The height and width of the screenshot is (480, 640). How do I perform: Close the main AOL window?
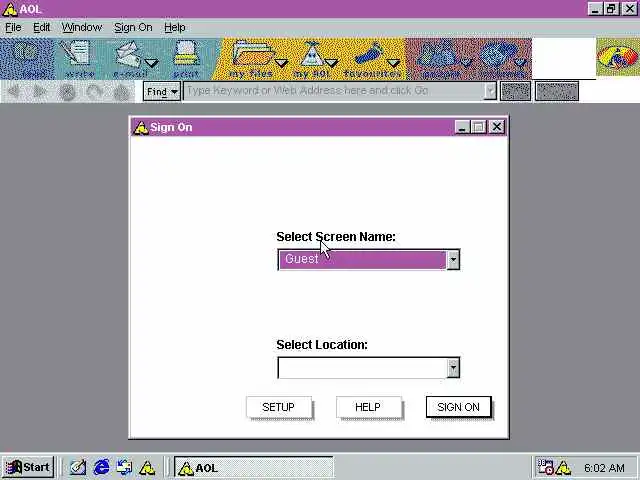[x=629, y=9]
